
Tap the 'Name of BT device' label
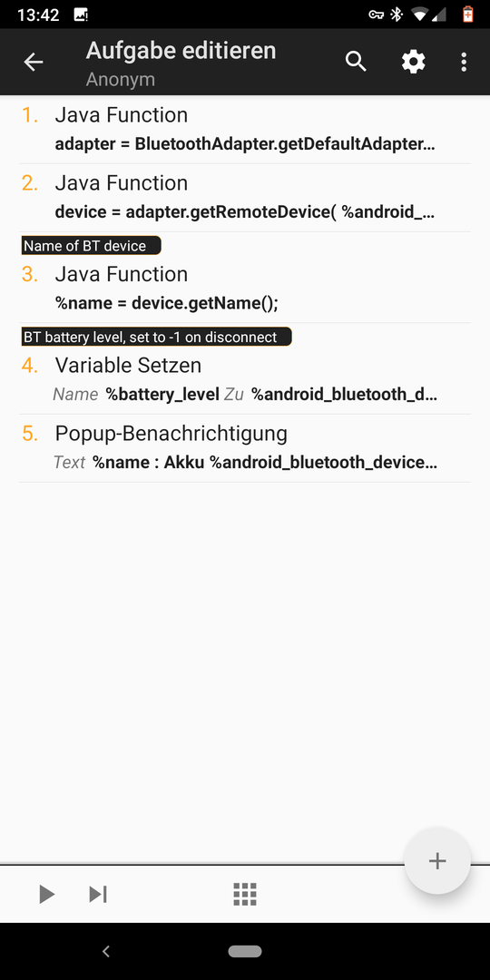pyautogui.click(x=92, y=246)
